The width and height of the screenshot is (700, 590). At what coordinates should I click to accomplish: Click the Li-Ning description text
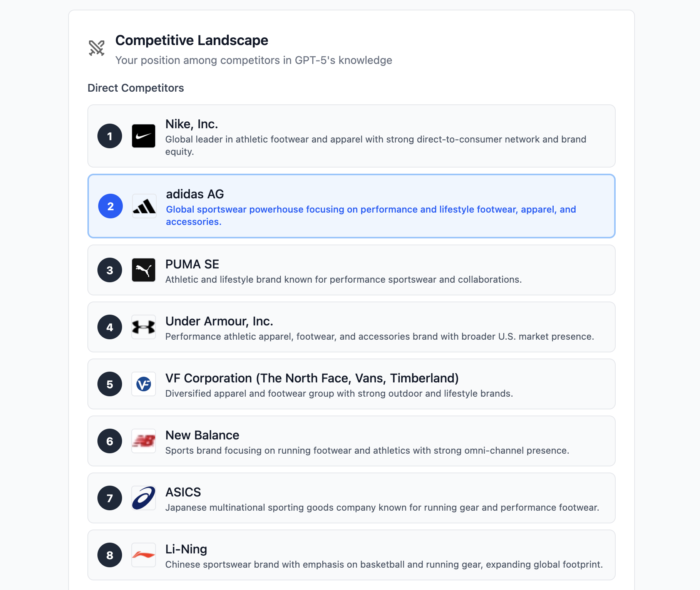click(x=384, y=565)
